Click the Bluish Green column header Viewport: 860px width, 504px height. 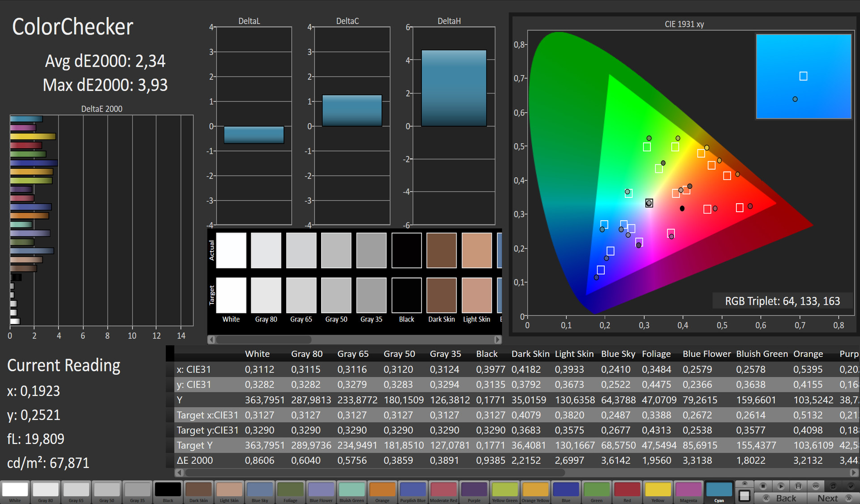761,354
